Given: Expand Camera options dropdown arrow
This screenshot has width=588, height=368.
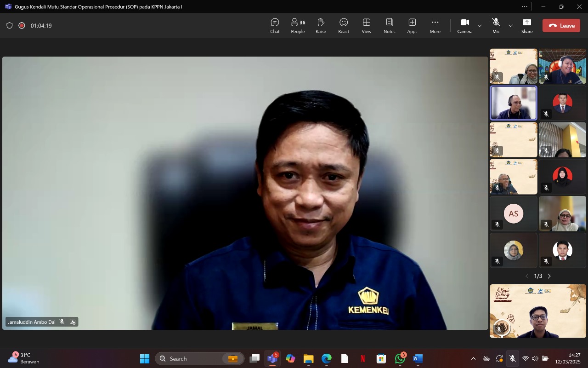Looking at the screenshot, I should 480,26.
